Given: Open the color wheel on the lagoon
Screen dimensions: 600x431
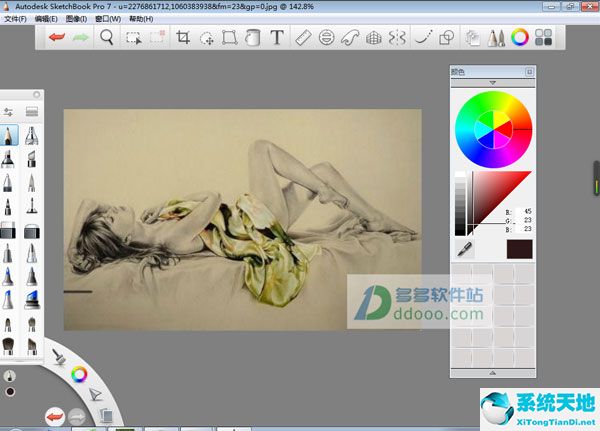Looking at the screenshot, I should pos(79,374).
